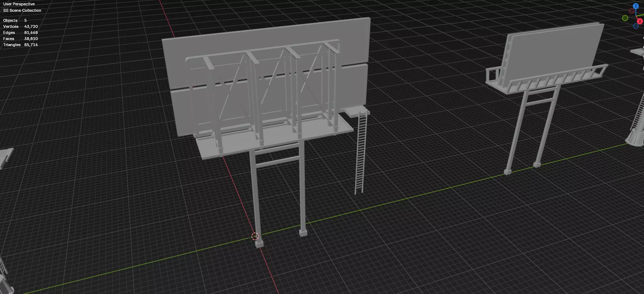Image resolution: width=644 pixels, height=294 pixels.
Task: Click the "Faces" statistics label
Action: 9,39
